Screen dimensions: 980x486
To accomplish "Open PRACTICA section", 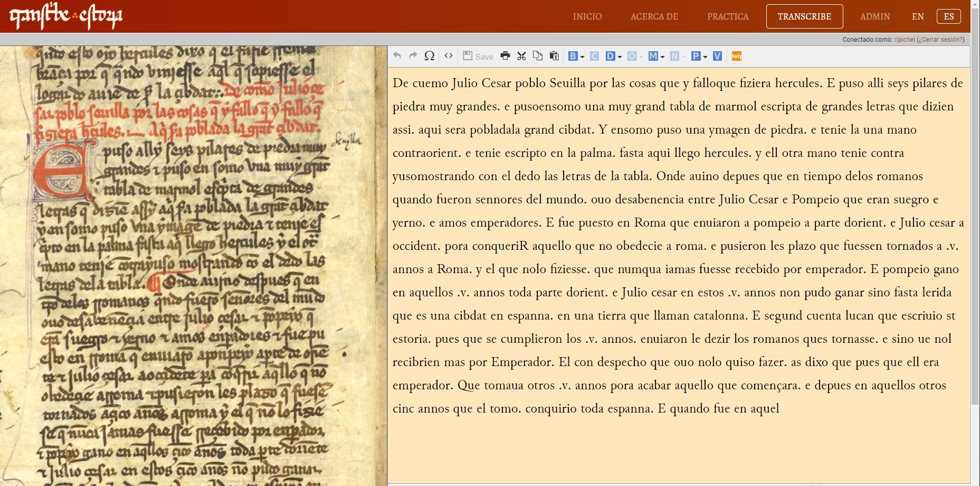I will [728, 16].
